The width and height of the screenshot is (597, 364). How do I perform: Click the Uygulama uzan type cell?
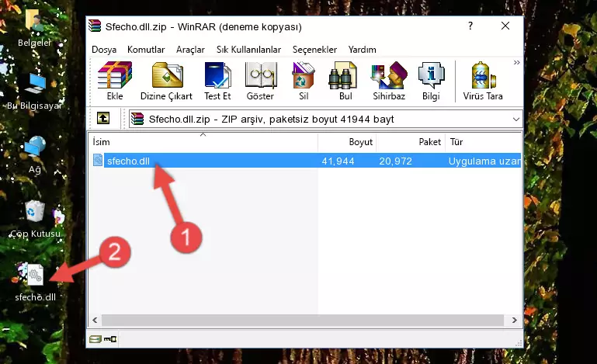click(x=484, y=161)
